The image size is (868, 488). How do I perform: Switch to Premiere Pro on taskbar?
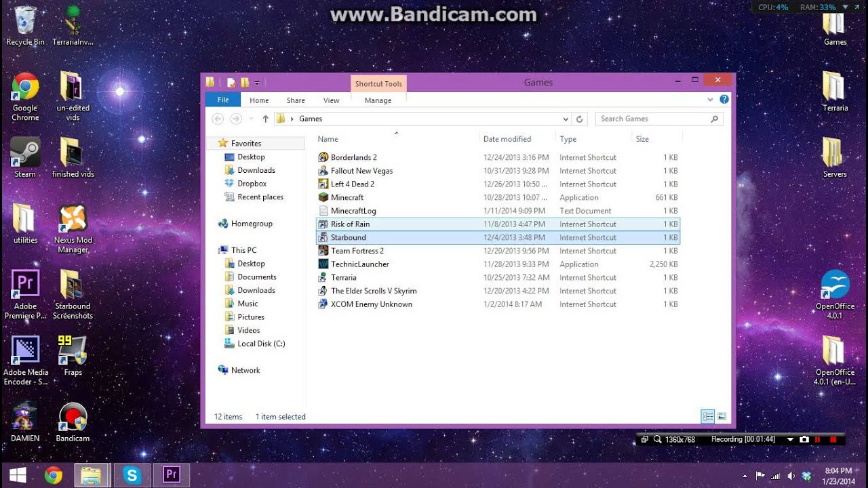click(x=172, y=475)
